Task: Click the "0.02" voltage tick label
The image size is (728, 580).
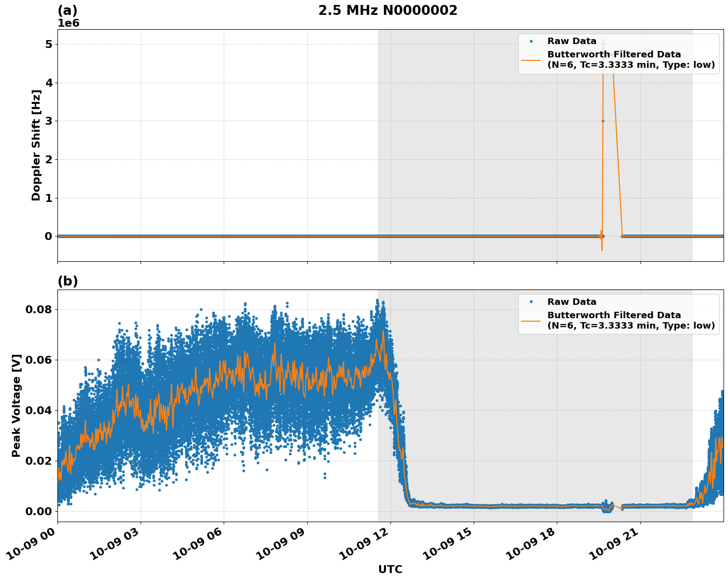Action: [x=39, y=461]
